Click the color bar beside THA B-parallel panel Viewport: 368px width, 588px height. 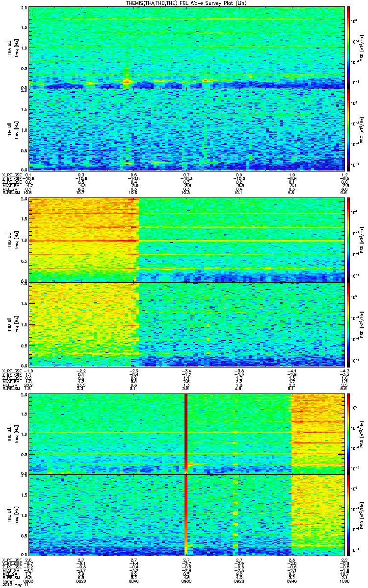(x=349, y=129)
